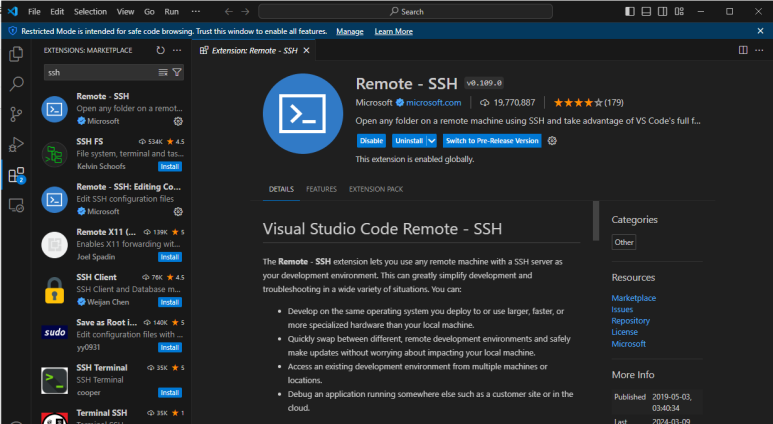Open the Run and Debug view
Image resolution: width=773 pixels, height=424 pixels.
point(16,144)
